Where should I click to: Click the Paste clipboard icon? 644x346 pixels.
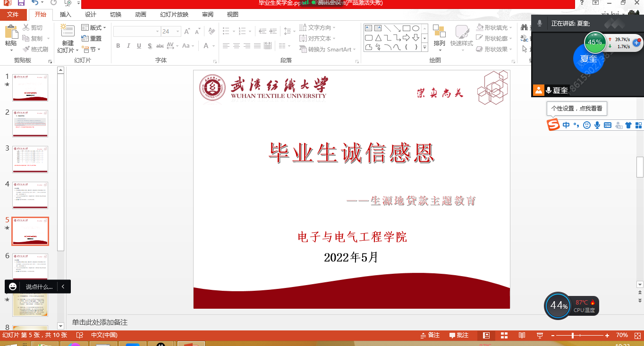10,33
